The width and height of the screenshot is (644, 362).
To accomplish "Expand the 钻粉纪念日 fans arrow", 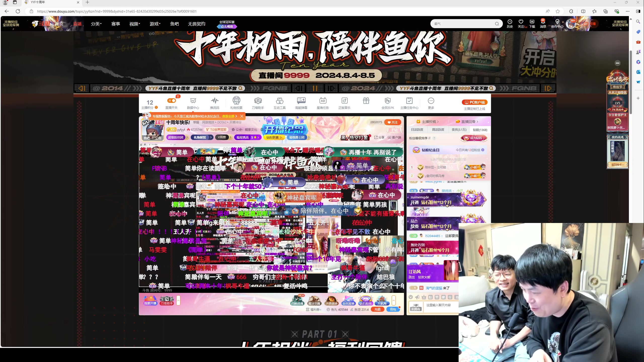I will pos(483,150).
